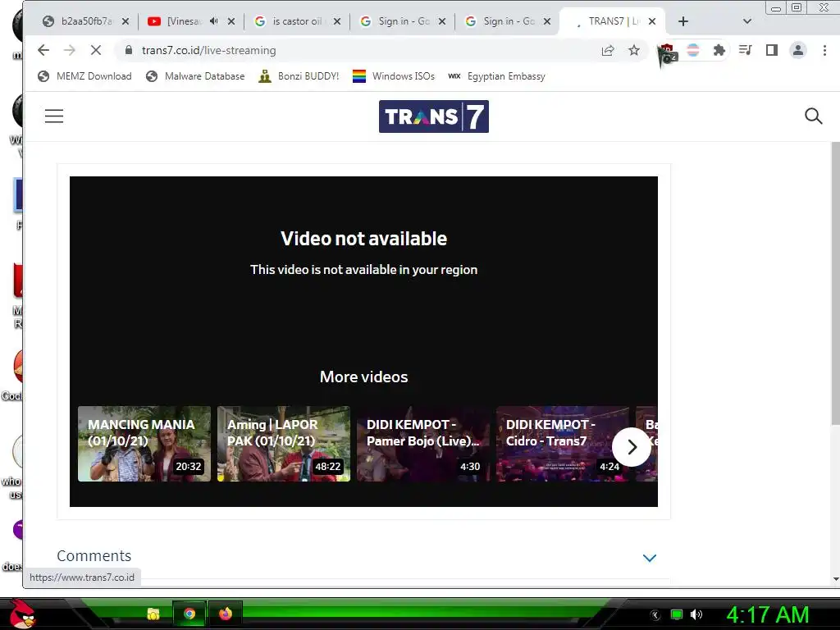Click the Comments heading text
Viewport: 840px width, 630px height.
click(x=94, y=556)
